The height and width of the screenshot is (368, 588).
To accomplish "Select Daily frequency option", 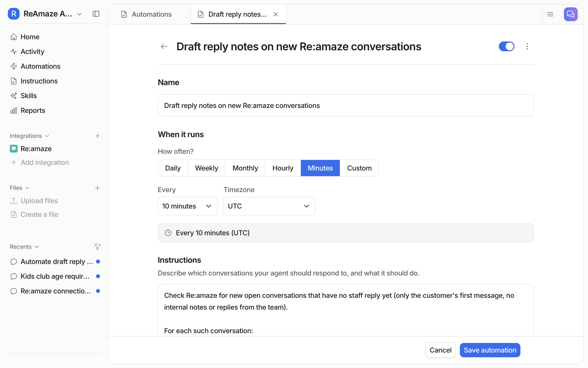I will tap(173, 168).
